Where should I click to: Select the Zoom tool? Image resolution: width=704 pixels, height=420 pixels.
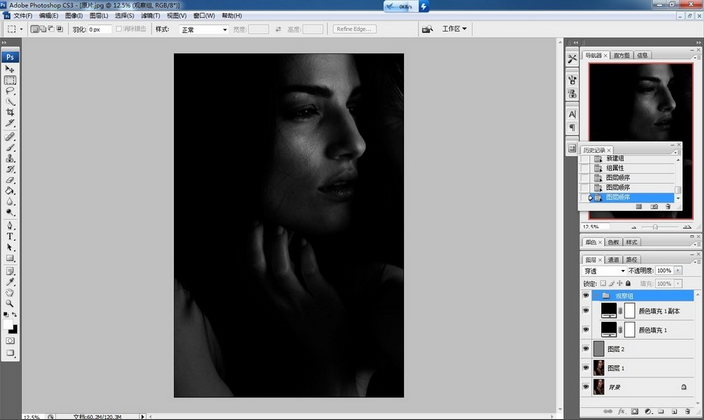click(x=10, y=304)
